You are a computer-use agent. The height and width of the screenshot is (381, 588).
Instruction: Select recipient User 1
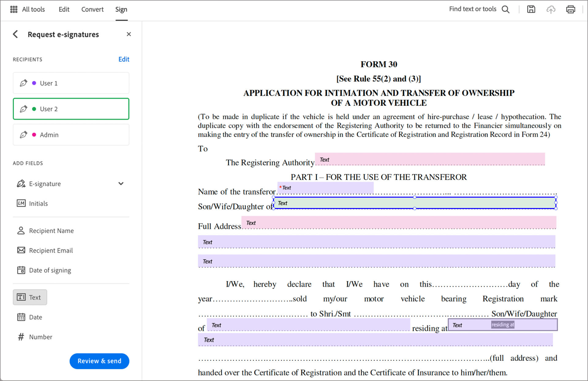pyautogui.click(x=71, y=83)
